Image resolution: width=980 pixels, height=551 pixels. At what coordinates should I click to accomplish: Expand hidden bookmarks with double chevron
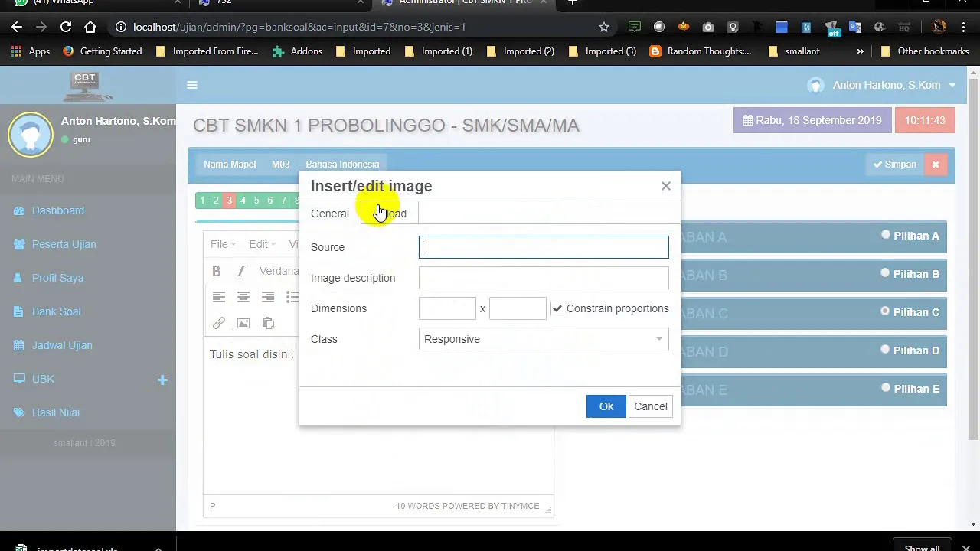tap(860, 51)
